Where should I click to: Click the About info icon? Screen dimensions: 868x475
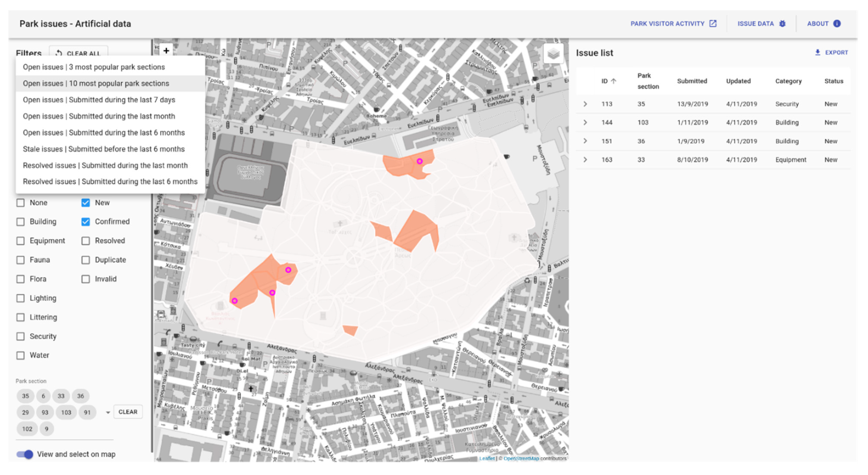(x=837, y=23)
